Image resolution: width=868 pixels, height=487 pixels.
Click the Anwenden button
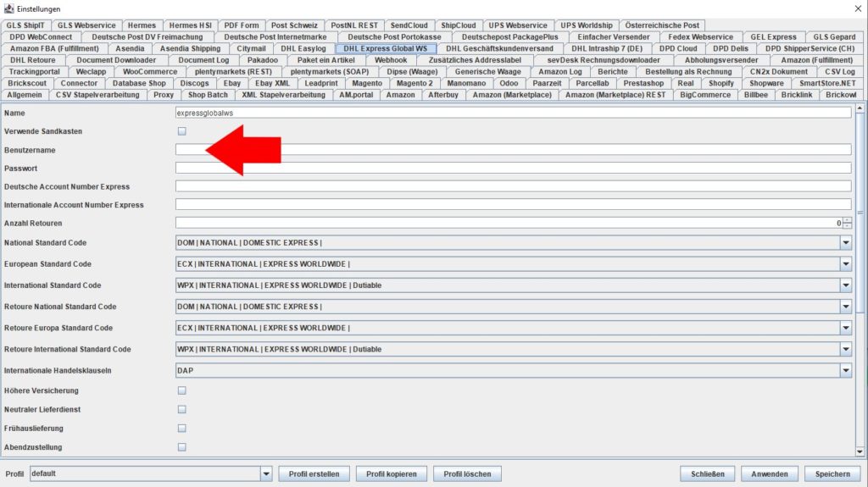tap(770, 473)
